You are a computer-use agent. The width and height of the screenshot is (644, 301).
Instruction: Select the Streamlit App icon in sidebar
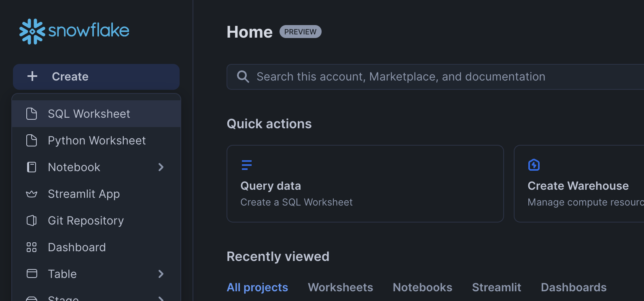click(32, 194)
